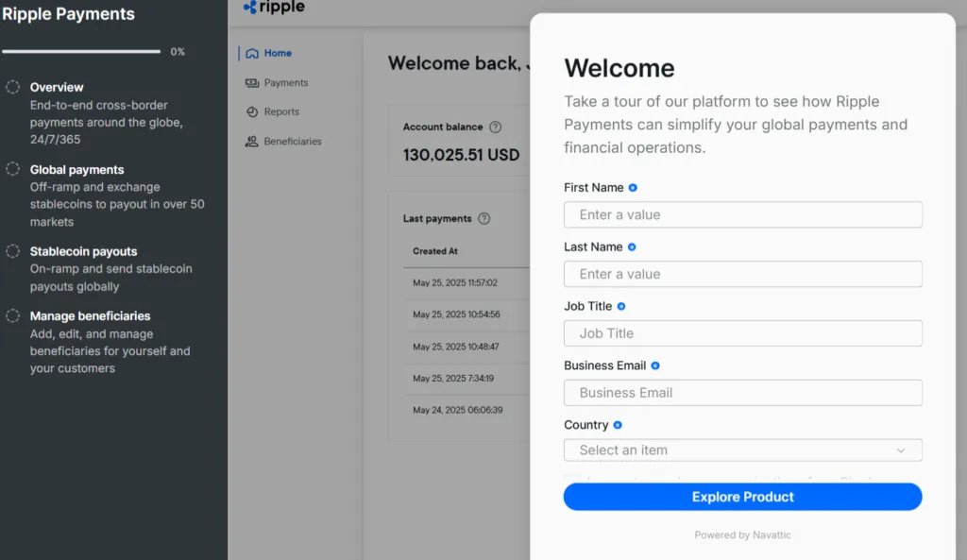Toggle the Manage beneficiaries step circle
Image resolution: width=967 pixels, height=560 pixels.
pyautogui.click(x=13, y=315)
